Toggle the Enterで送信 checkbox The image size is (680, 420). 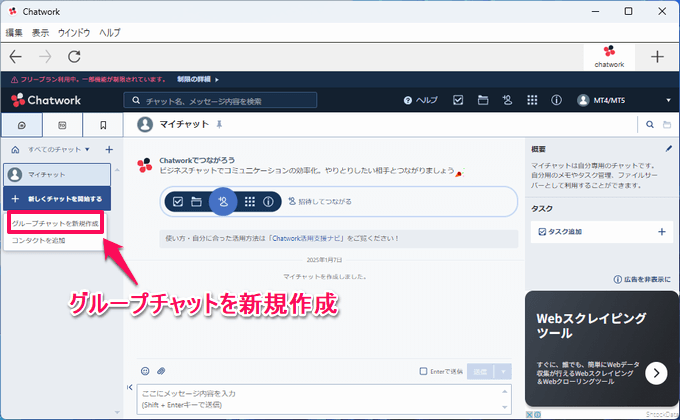(423, 371)
